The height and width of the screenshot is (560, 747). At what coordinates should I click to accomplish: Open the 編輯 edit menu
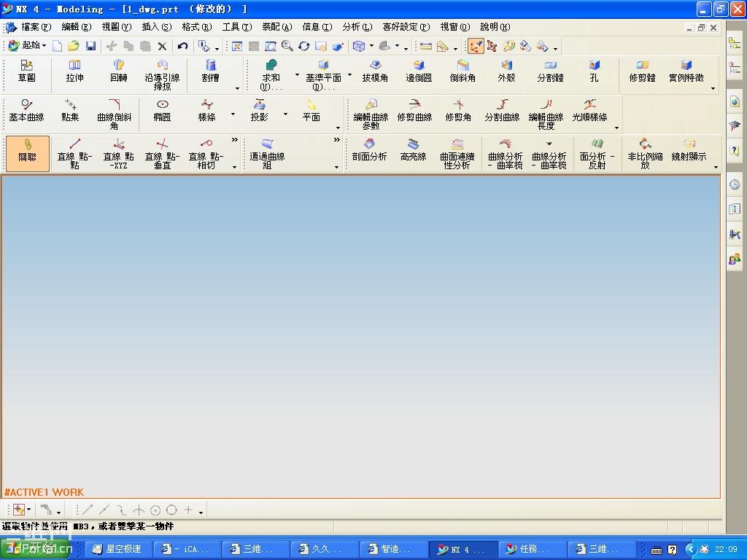(x=76, y=27)
